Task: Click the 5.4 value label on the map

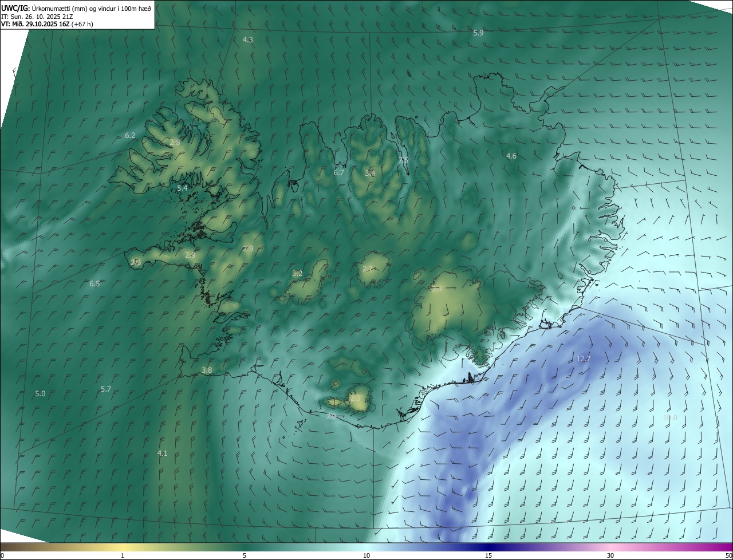Action: (x=182, y=188)
